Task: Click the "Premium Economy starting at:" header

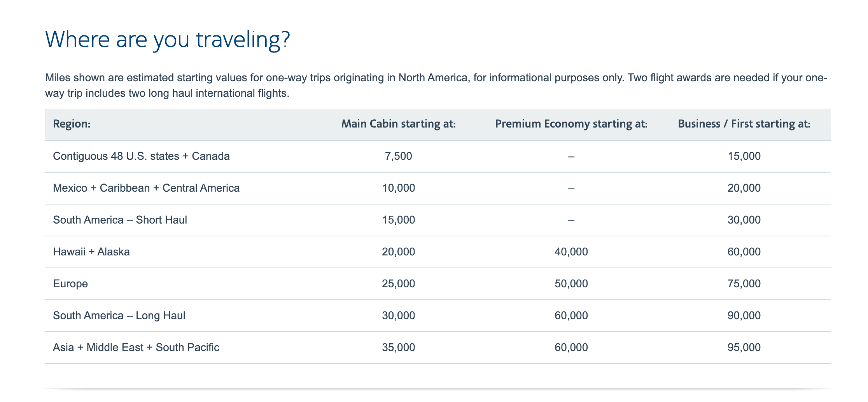Action: pyautogui.click(x=571, y=124)
